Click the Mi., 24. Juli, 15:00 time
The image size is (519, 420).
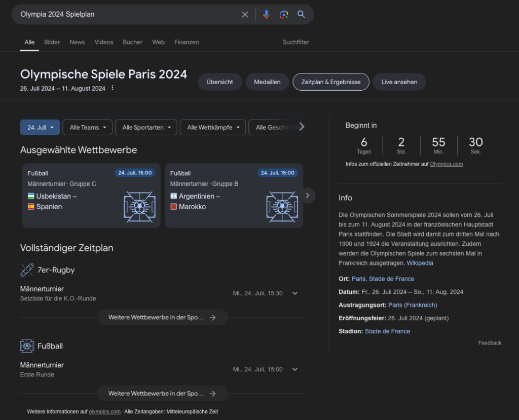pos(258,370)
